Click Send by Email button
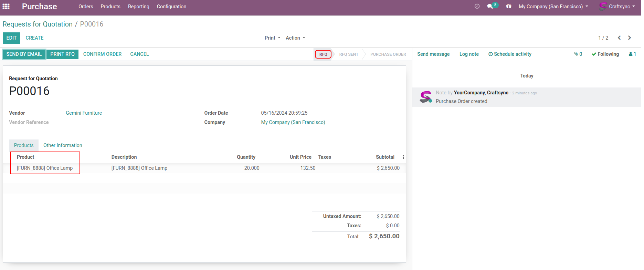644x270 pixels. pos(24,54)
